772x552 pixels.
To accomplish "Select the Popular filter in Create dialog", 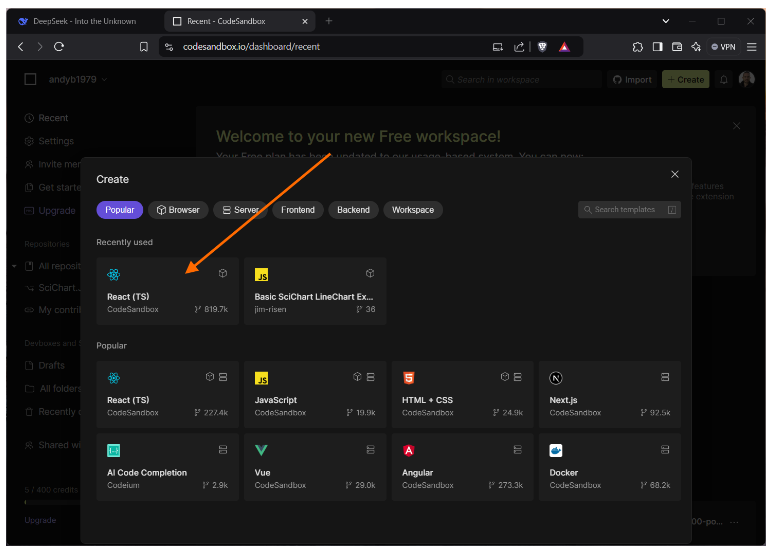I will [120, 210].
